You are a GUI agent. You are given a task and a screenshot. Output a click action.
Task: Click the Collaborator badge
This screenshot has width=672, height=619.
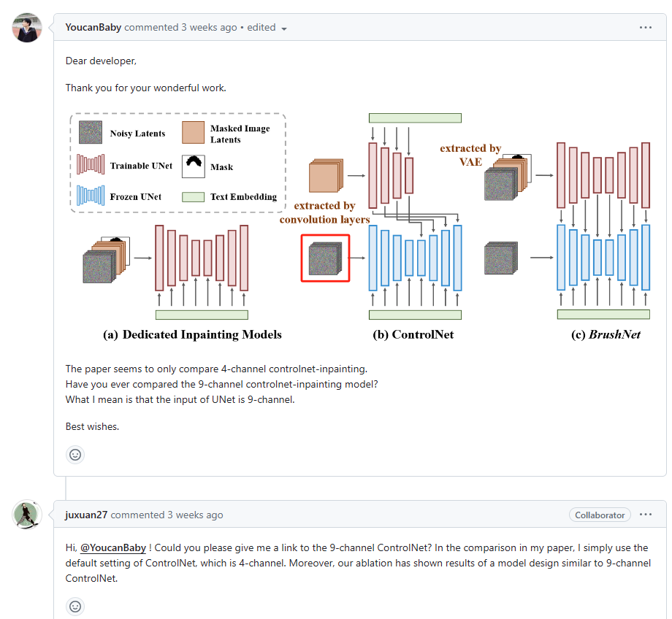click(600, 515)
